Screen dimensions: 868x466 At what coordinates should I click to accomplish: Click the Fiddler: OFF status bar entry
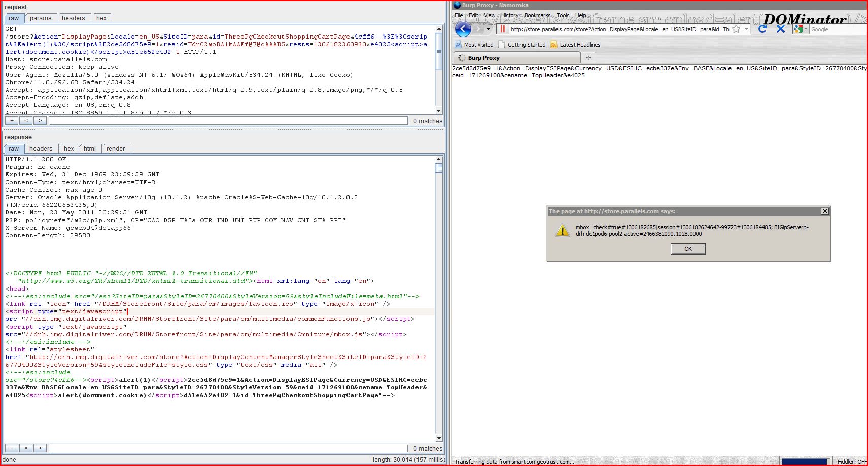point(852,462)
